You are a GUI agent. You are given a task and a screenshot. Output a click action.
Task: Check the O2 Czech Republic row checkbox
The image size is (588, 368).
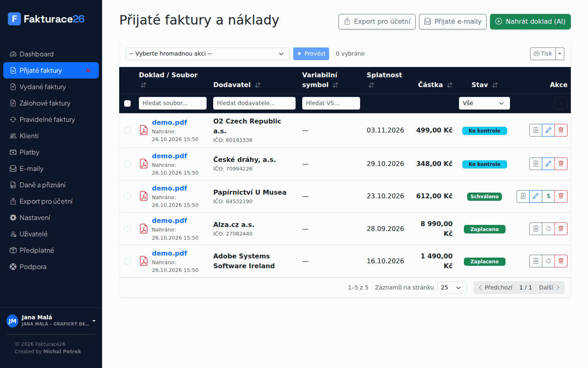coord(127,130)
